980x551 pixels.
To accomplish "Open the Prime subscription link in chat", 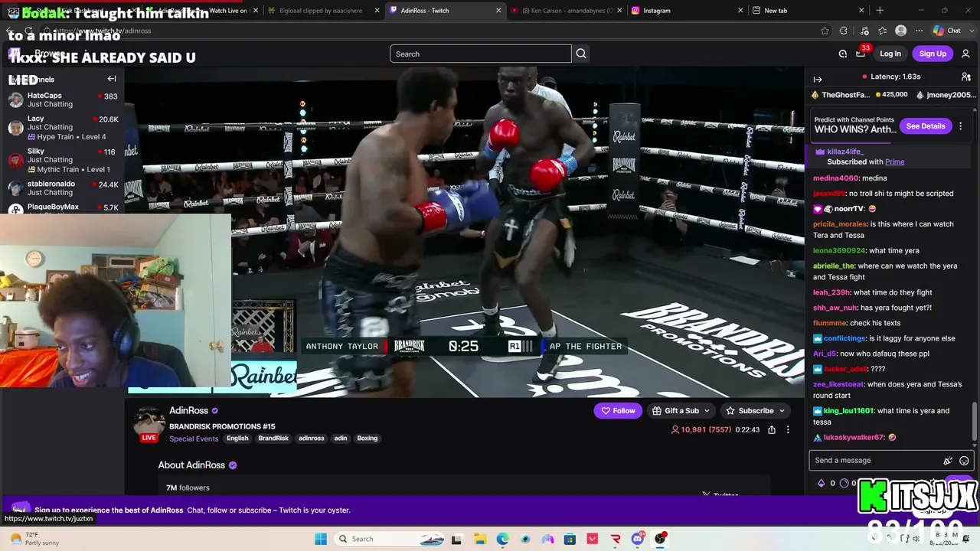I will [x=894, y=162].
